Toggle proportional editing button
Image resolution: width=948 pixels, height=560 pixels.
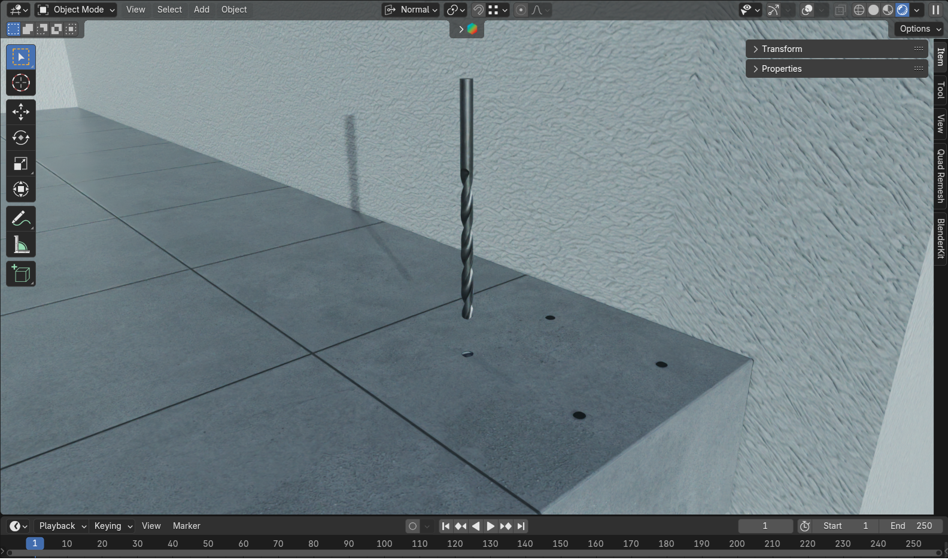521,10
